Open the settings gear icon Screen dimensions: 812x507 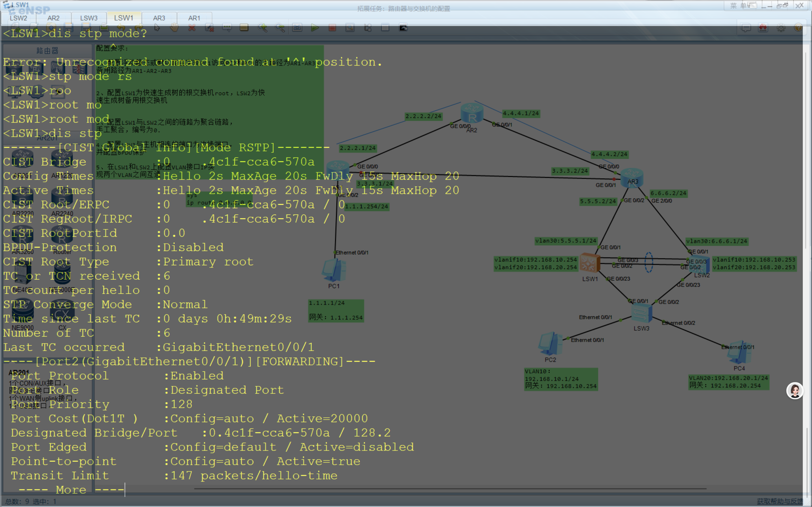(781, 28)
